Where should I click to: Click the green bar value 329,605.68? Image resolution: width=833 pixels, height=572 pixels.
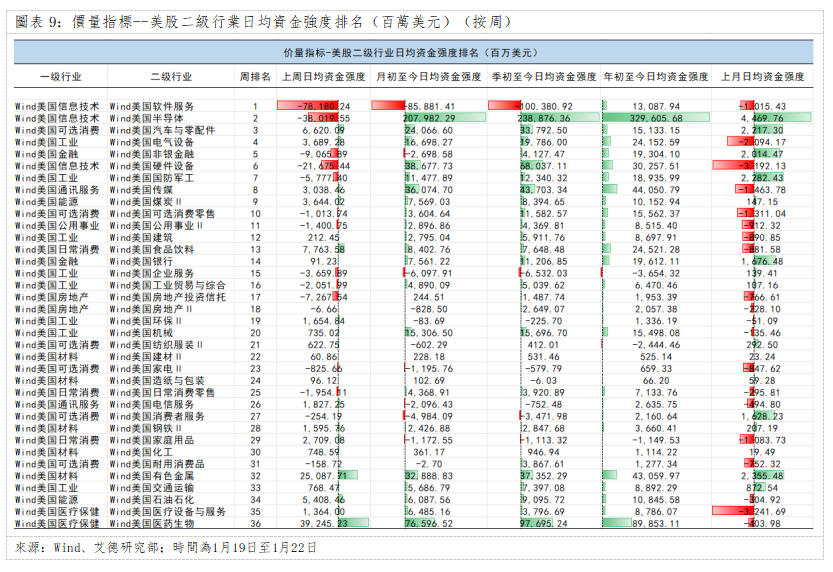tap(657, 118)
